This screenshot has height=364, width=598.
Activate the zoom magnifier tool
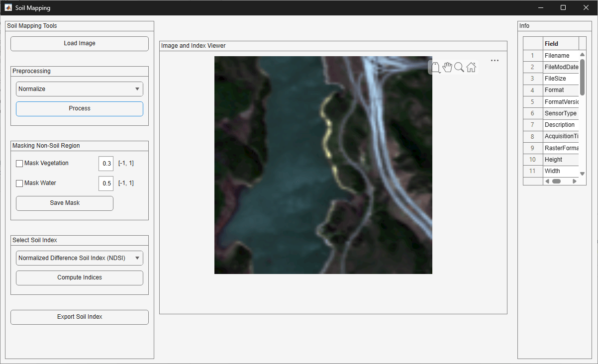(459, 67)
